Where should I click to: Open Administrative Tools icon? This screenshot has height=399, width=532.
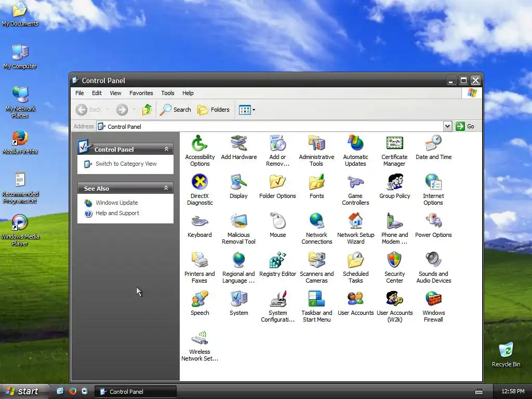click(316, 151)
